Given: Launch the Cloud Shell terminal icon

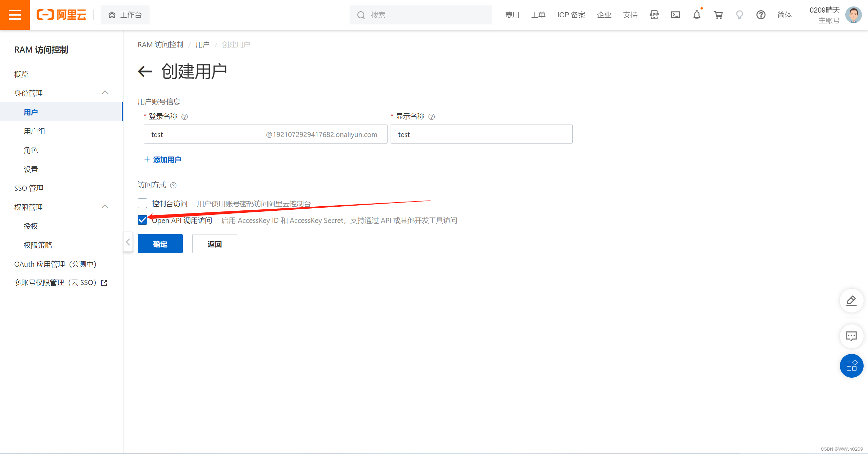Looking at the screenshot, I should (x=675, y=15).
